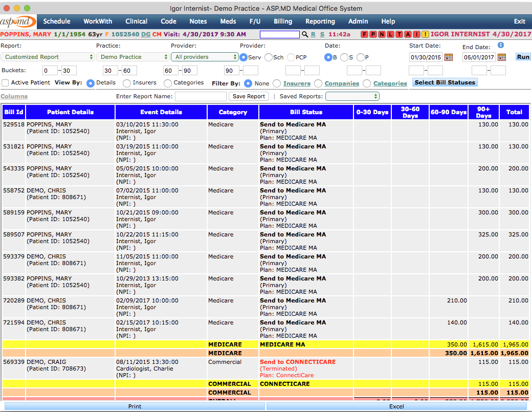This screenshot has height=412, width=532.
Task: Open the Demo Practice dropdown
Action: [132, 57]
